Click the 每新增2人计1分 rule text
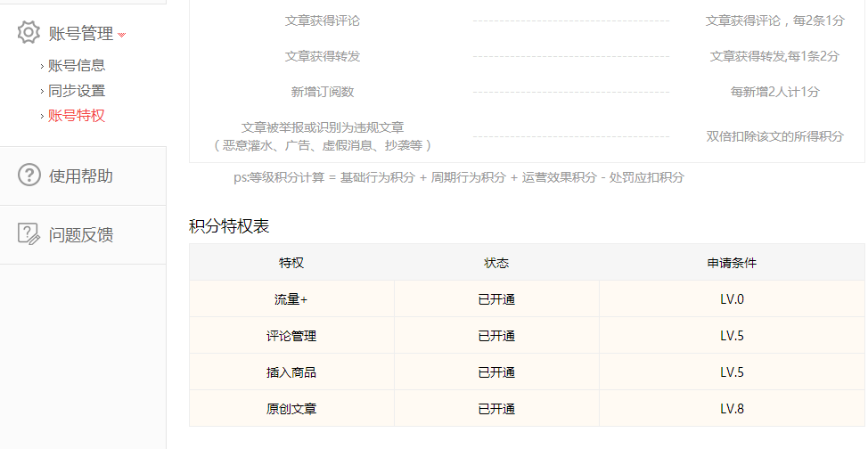The height and width of the screenshot is (449, 868). pos(774,92)
